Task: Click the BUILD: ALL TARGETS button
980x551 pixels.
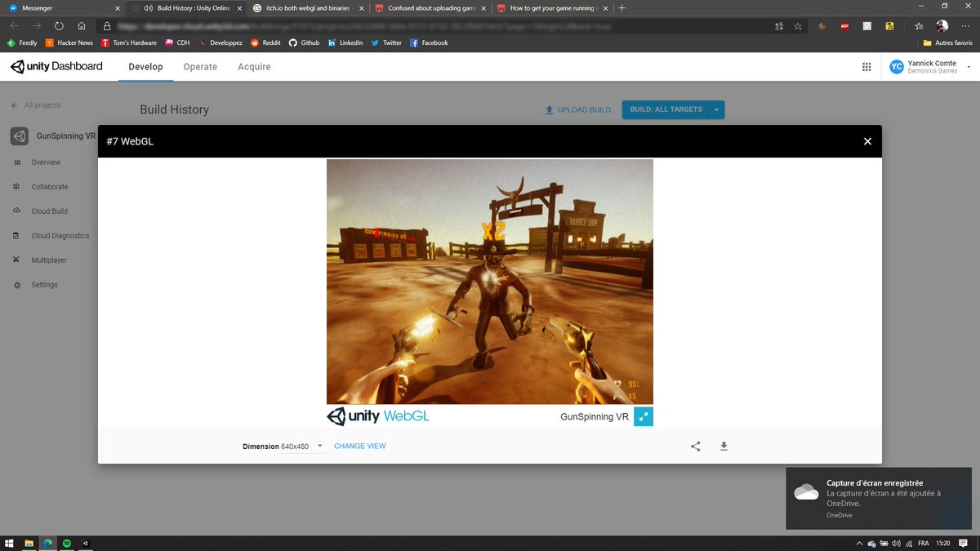Action: [666, 109]
